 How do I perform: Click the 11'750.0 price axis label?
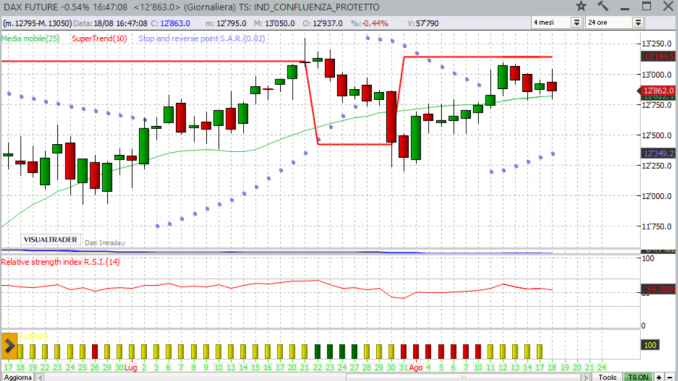pos(656,226)
